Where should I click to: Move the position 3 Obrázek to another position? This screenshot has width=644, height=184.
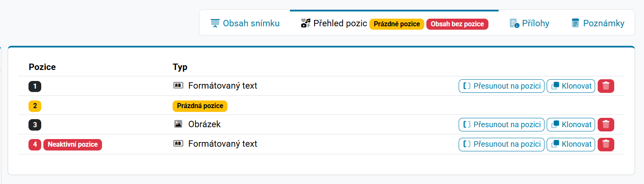(x=502, y=125)
